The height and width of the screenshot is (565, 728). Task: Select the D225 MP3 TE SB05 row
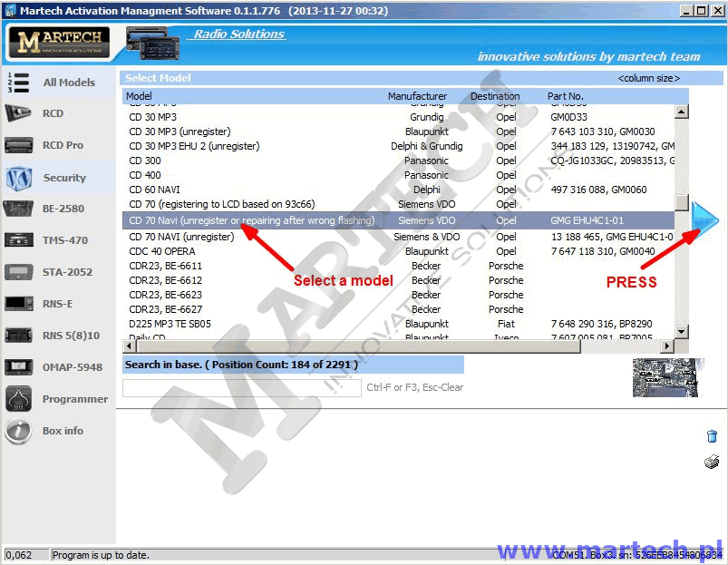[x=398, y=324]
